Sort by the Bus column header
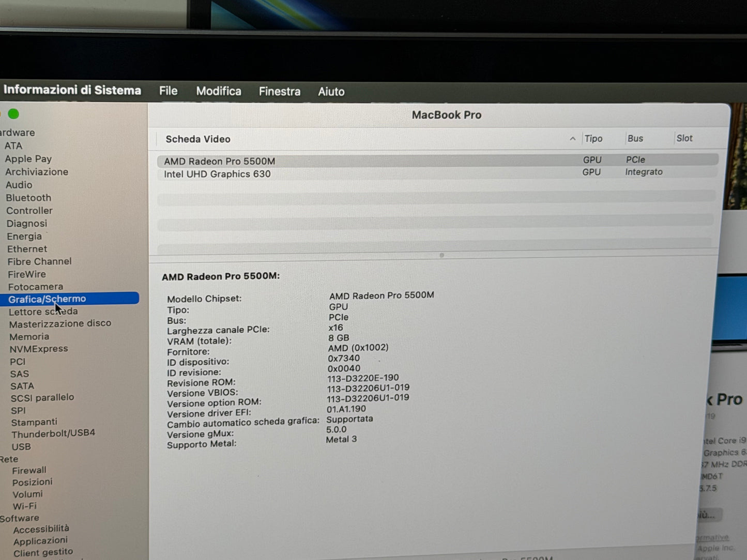747x560 pixels. (635, 138)
